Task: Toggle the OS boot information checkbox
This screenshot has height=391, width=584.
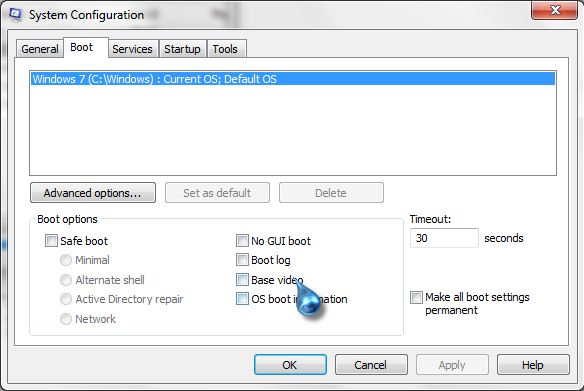Action: [x=242, y=299]
